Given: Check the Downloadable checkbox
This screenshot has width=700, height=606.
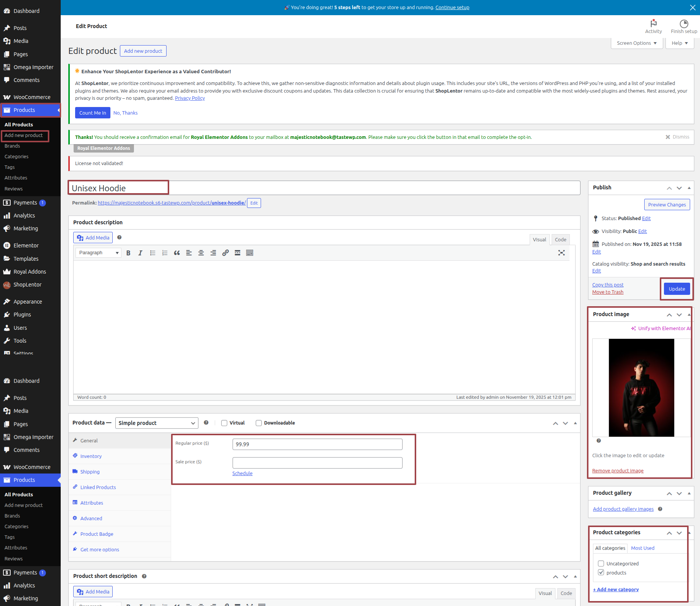Looking at the screenshot, I should coord(259,423).
